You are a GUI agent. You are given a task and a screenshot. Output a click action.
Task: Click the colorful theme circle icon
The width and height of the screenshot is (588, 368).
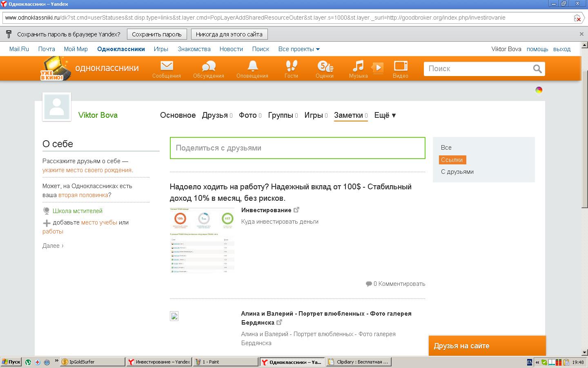(539, 90)
